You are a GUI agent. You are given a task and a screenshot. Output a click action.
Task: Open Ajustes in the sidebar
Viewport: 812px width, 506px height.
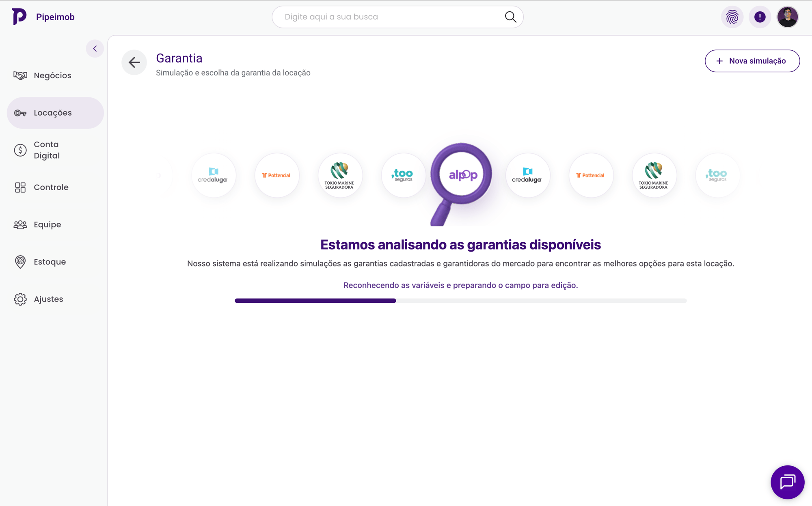click(55, 299)
